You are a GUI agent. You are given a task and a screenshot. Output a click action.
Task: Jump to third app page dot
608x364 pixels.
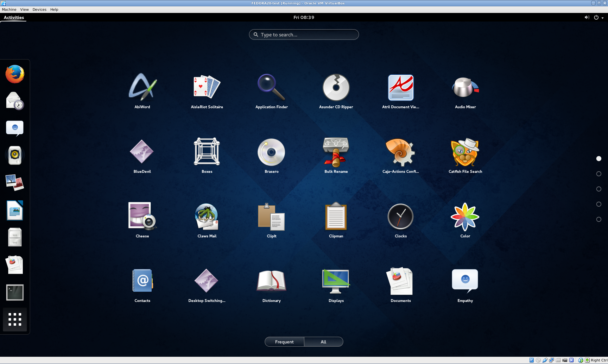point(598,189)
